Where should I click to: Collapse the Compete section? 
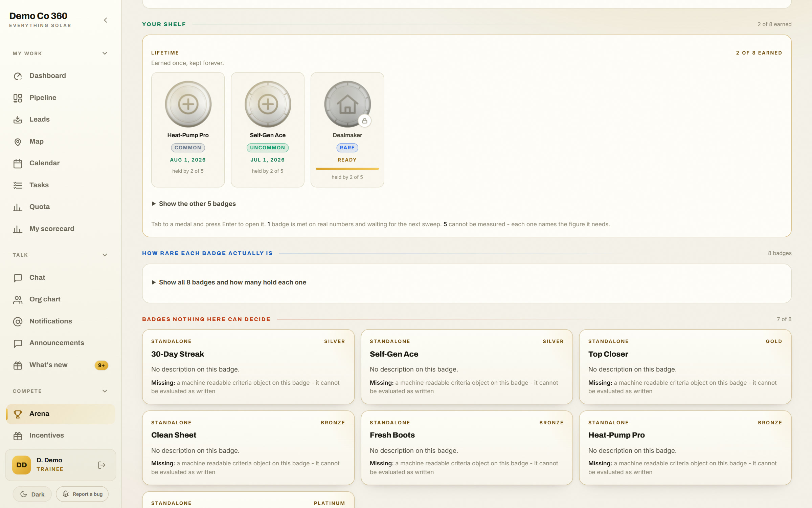(x=105, y=391)
